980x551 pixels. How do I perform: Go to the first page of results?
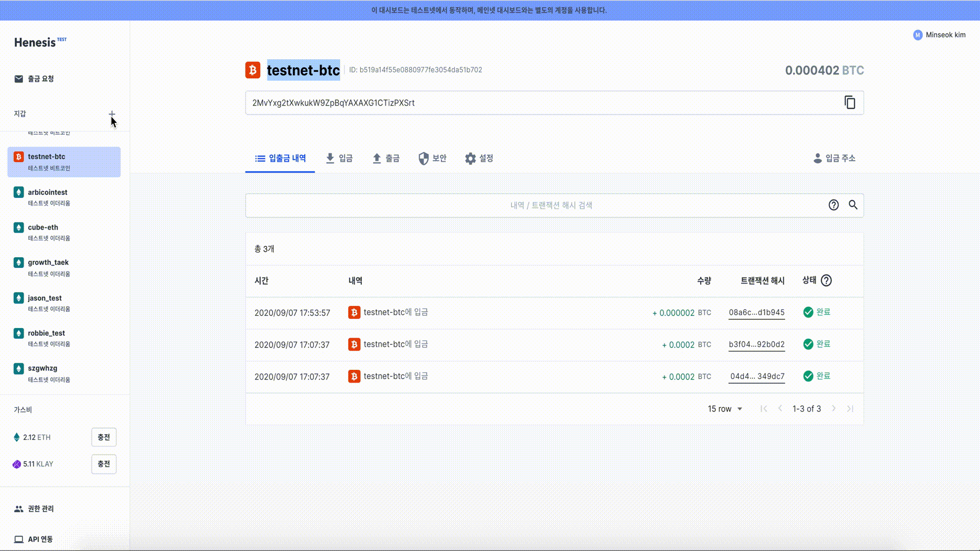coord(764,409)
